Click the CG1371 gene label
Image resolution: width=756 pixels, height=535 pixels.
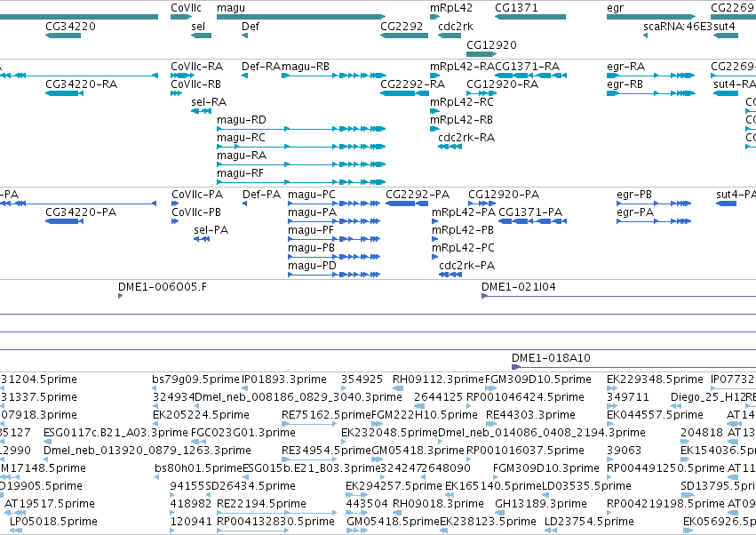[x=516, y=8]
